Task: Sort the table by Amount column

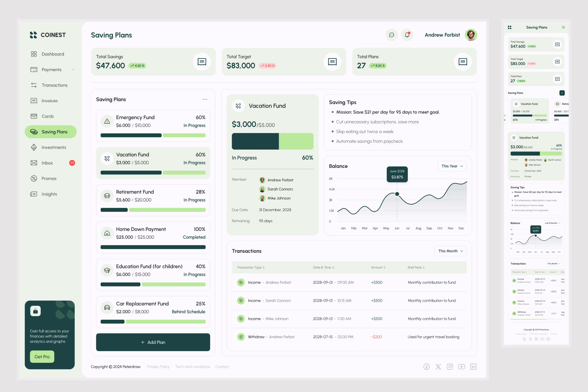Action: click(x=378, y=267)
